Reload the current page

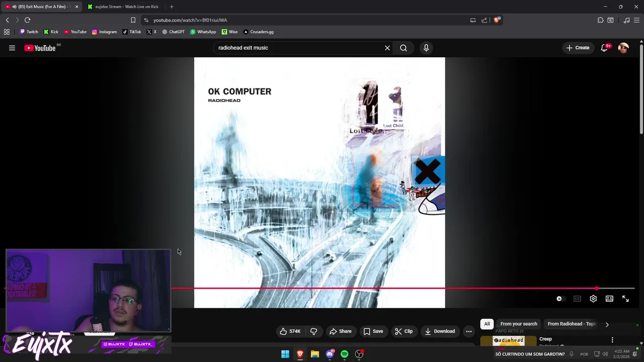point(27,20)
